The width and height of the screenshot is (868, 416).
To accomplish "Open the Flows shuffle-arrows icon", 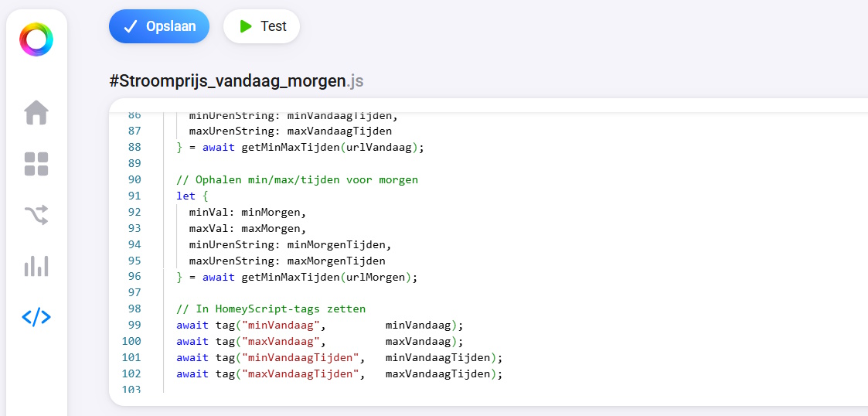I will [36, 215].
